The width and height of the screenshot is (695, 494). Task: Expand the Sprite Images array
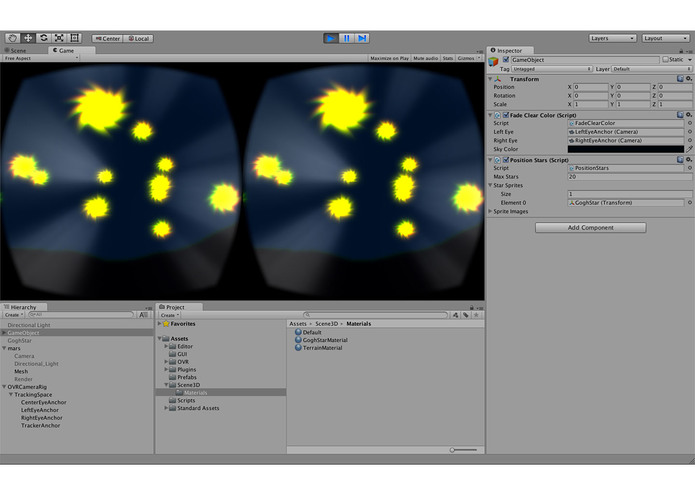click(x=490, y=211)
